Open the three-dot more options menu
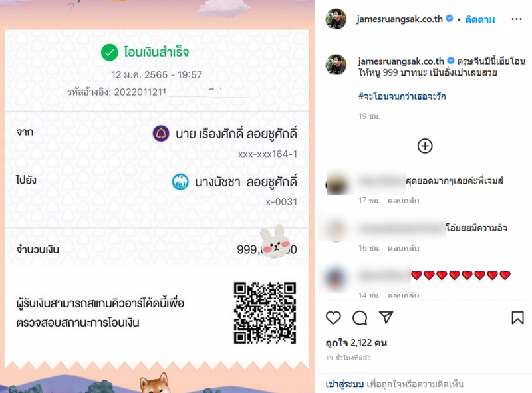Image resolution: width=532 pixels, height=393 pixels. tap(517, 19)
